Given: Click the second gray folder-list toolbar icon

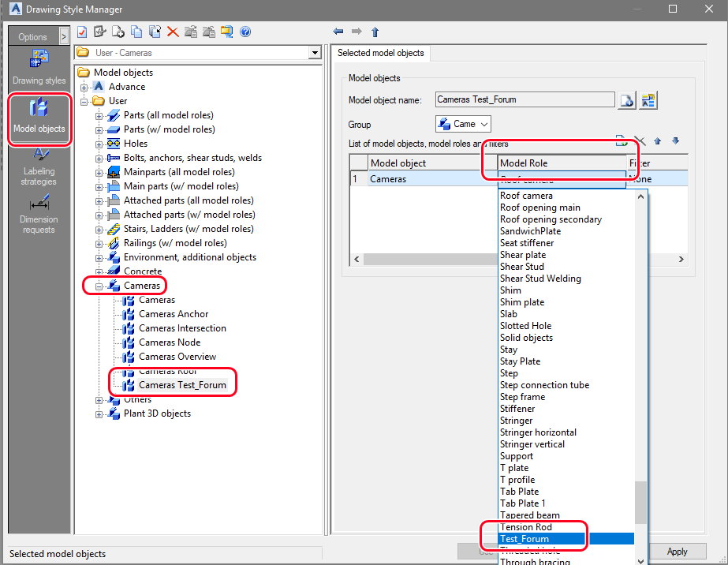Looking at the screenshot, I should tap(208, 32).
